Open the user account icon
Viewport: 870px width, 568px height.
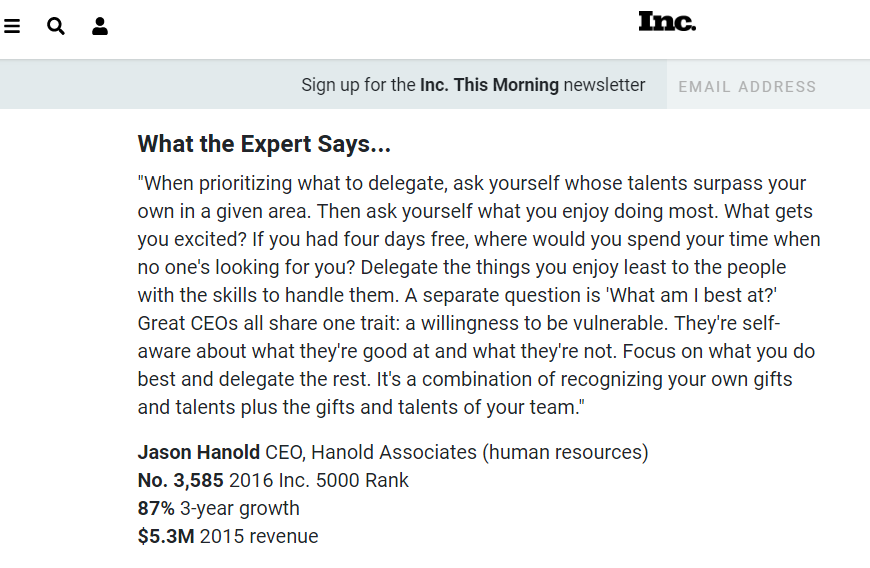(100, 27)
